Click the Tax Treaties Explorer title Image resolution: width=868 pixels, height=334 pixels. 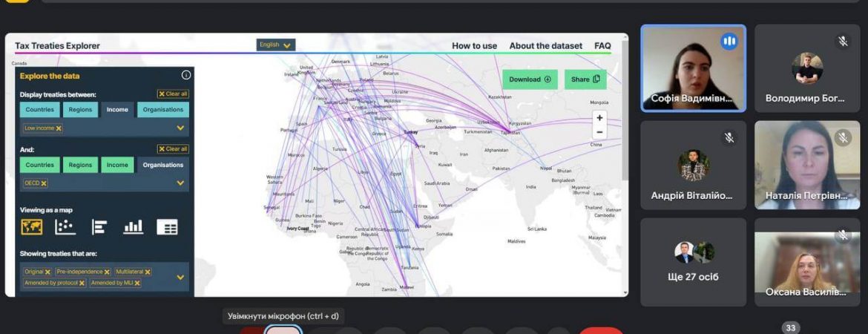click(x=58, y=46)
